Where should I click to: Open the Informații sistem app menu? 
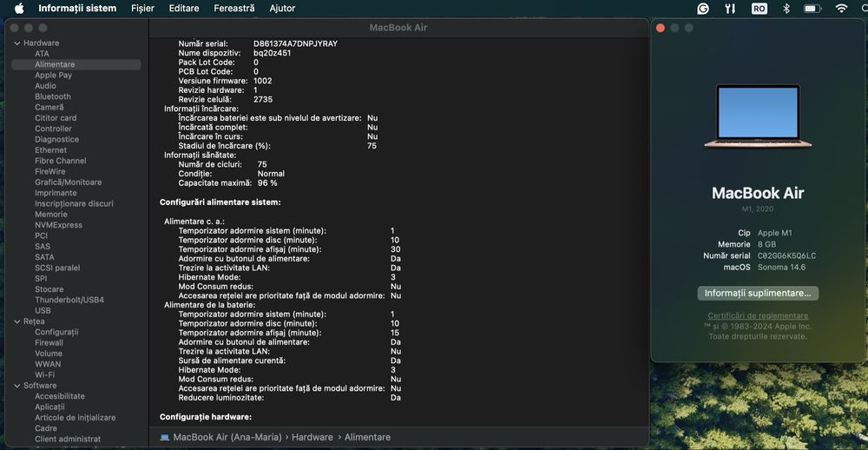click(x=77, y=9)
